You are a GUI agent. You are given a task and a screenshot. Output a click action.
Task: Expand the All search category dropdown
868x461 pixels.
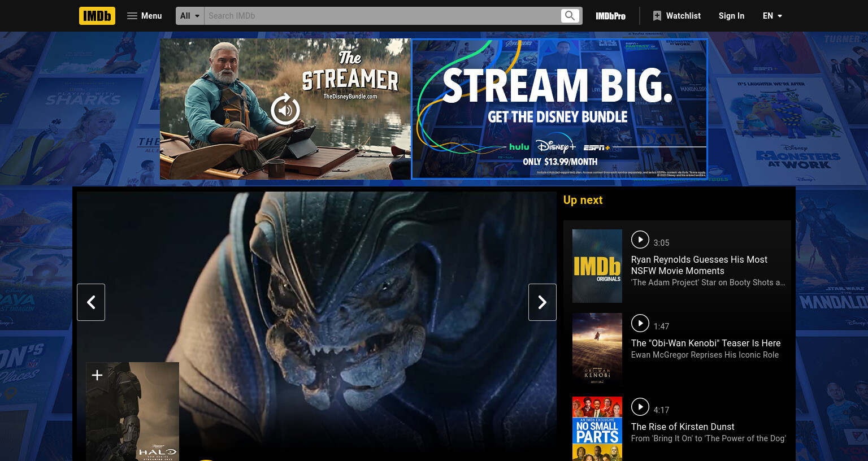[x=190, y=16]
